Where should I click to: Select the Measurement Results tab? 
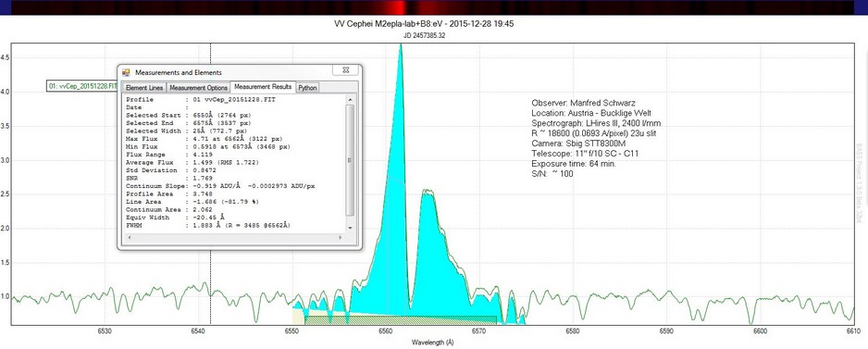pyautogui.click(x=263, y=87)
